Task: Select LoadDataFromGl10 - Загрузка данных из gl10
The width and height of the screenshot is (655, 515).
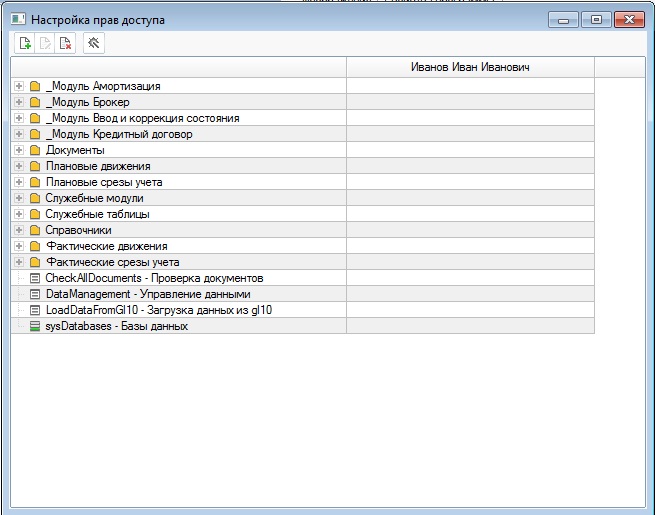Action: 158,310
